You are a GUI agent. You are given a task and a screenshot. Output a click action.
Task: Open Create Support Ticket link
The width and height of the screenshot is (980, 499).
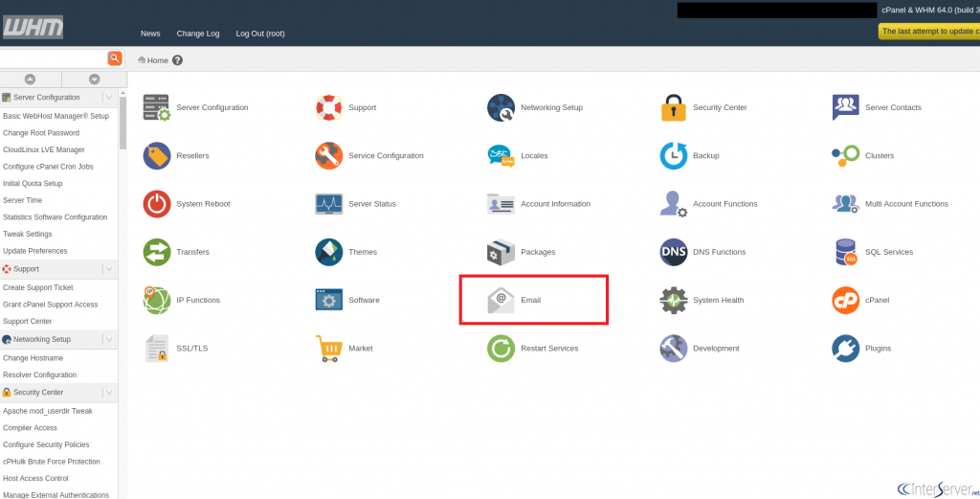38,287
